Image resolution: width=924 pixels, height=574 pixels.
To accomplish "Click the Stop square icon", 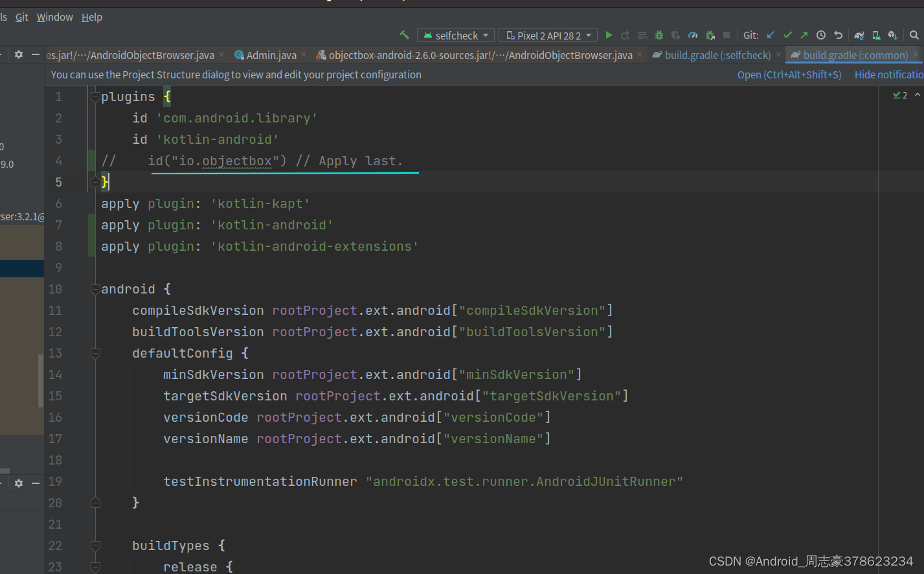I will coord(727,35).
